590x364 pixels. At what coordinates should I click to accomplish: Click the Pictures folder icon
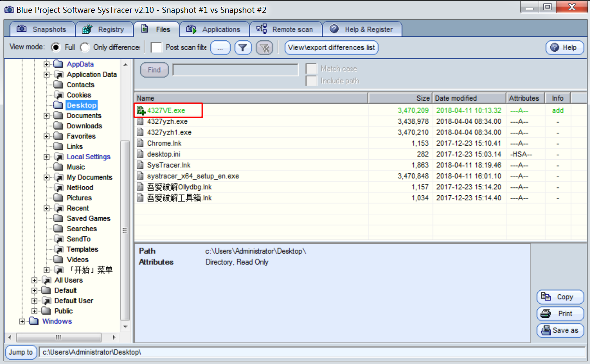click(x=59, y=198)
